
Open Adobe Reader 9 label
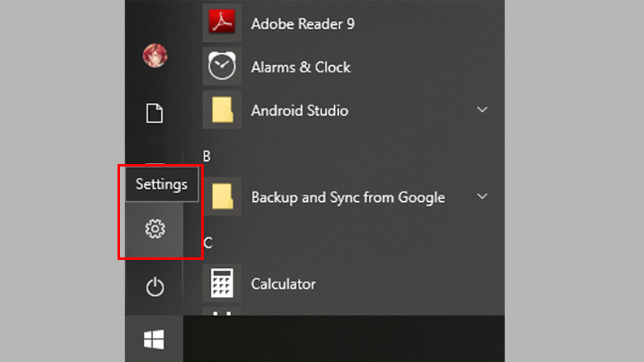tap(303, 24)
